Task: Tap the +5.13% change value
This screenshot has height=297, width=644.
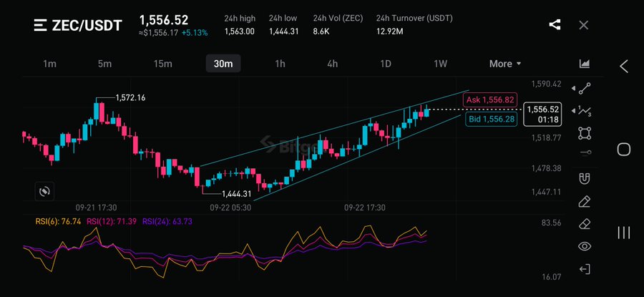Action: (x=194, y=33)
